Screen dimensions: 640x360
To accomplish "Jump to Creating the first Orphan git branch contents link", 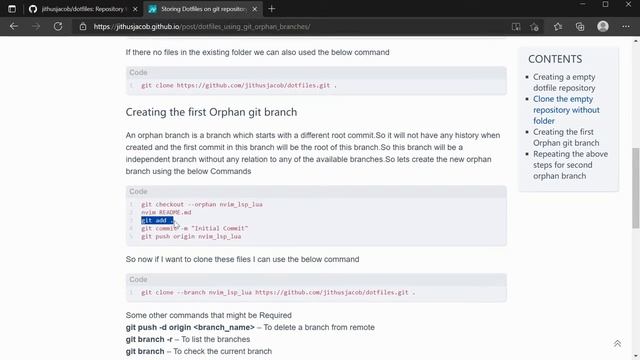I will tap(566, 138).
